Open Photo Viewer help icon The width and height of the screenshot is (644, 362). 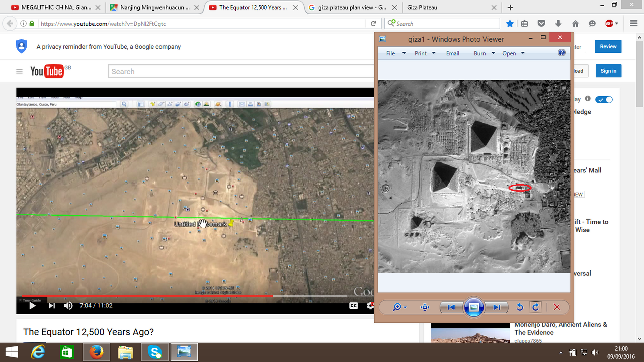tap(561, 53)
